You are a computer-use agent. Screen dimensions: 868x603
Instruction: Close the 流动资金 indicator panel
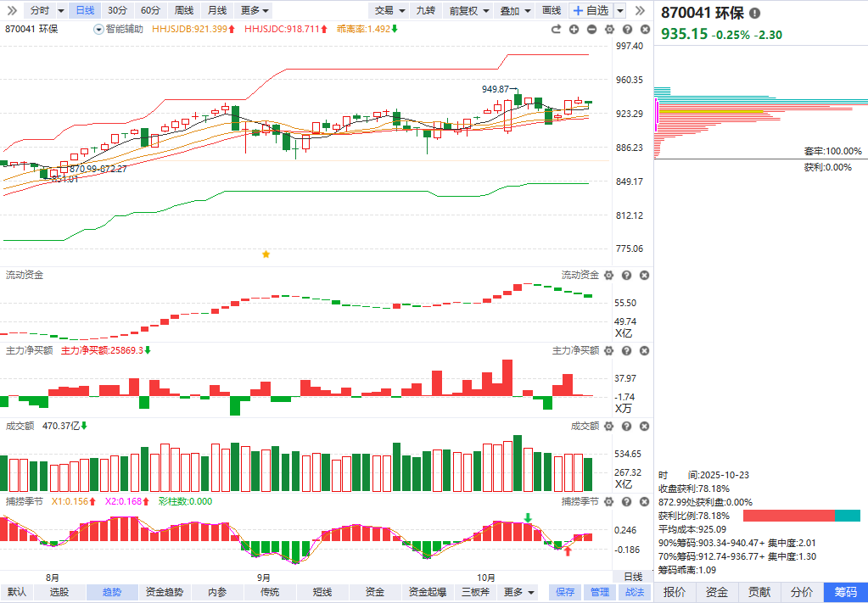coord(644,276)
